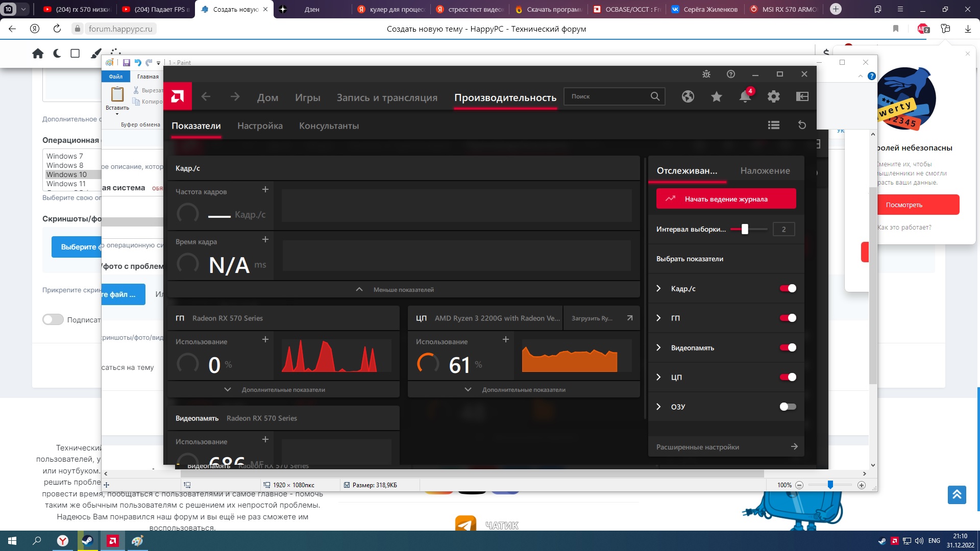
Task: Open Steam from the taskbar
Action: point(88,541)
